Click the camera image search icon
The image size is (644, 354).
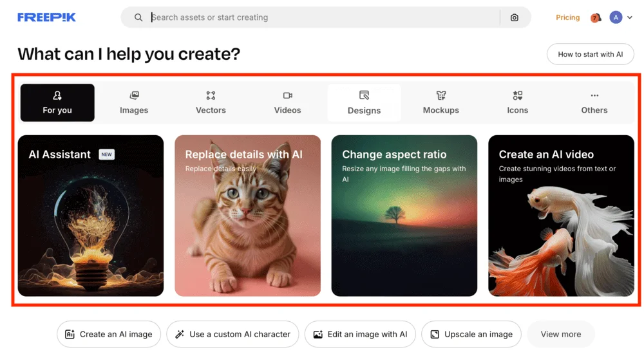[x=514, y=18]
